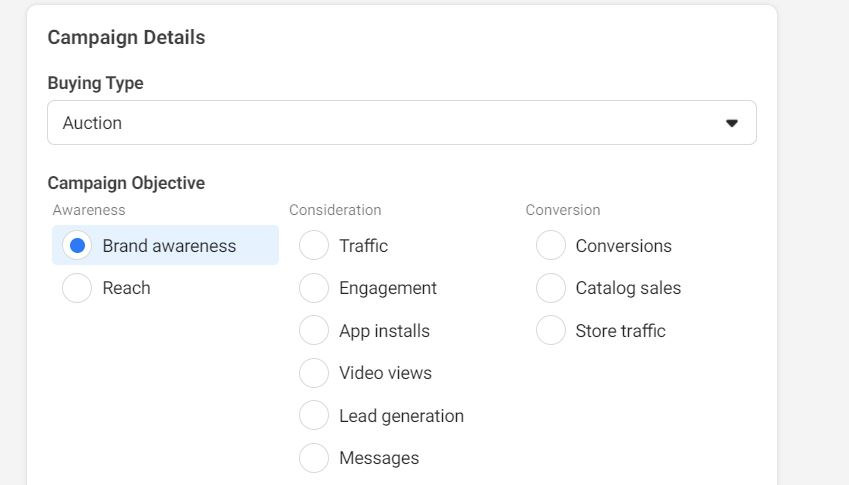Click the Brand awareness label text

tap(169, 246)
